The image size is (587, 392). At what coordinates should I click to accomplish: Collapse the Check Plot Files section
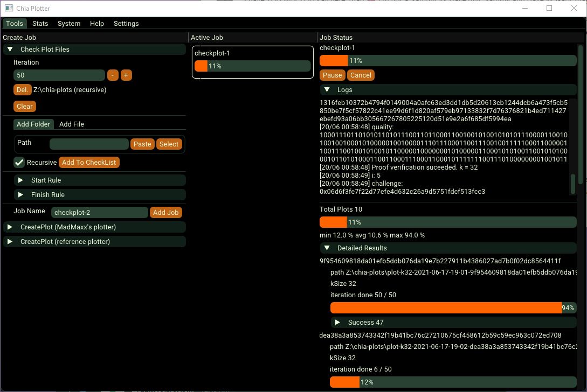click(94, 50)
